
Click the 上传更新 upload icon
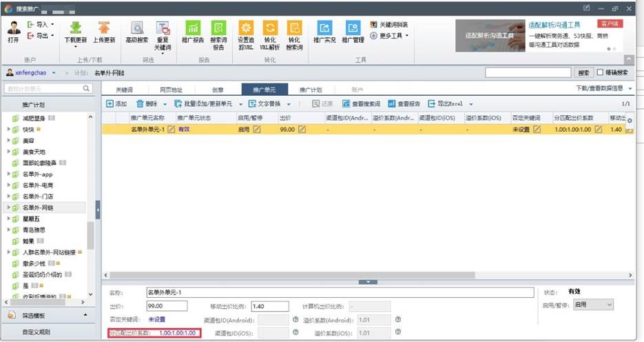click(x=104, y=29)
